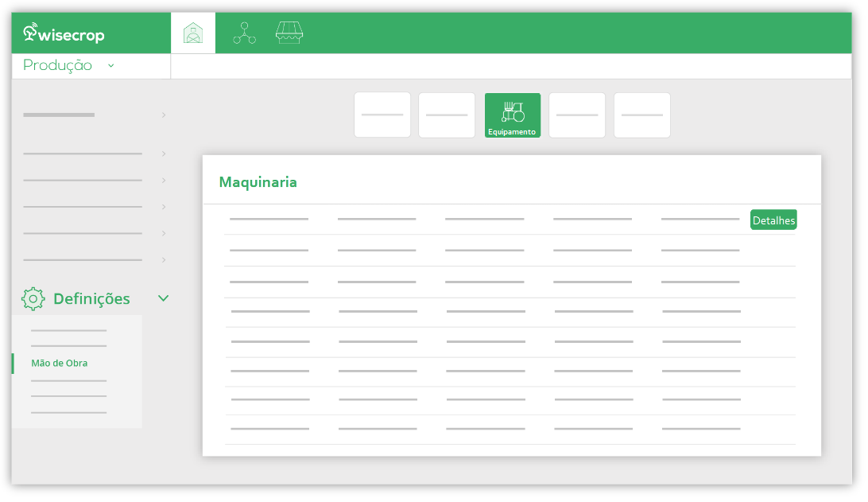868x502 pixels.
Task: Open the Produção dropdown
Action: pos(111,65)
